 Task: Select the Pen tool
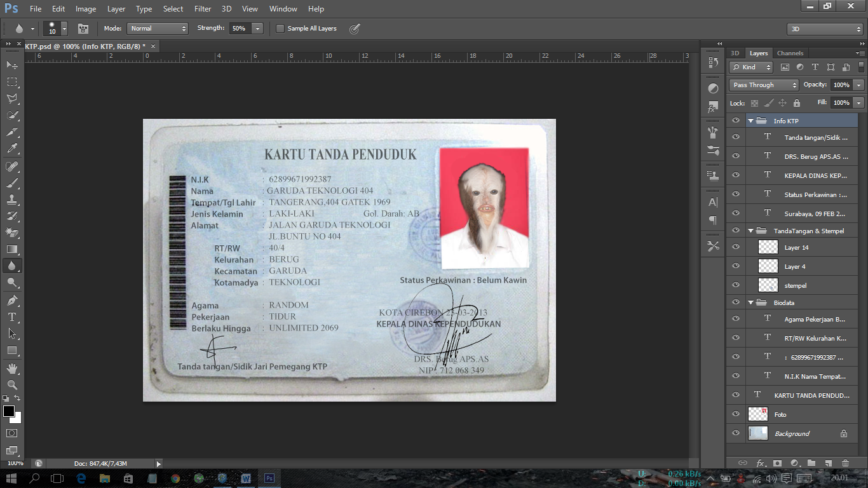tap(12, 300)
